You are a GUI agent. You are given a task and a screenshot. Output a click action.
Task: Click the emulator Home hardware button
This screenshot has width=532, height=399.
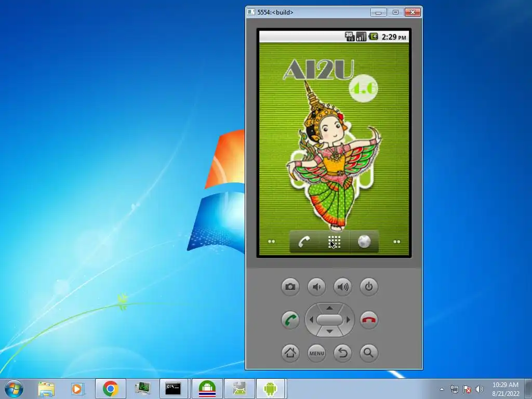tap(290, 353)
